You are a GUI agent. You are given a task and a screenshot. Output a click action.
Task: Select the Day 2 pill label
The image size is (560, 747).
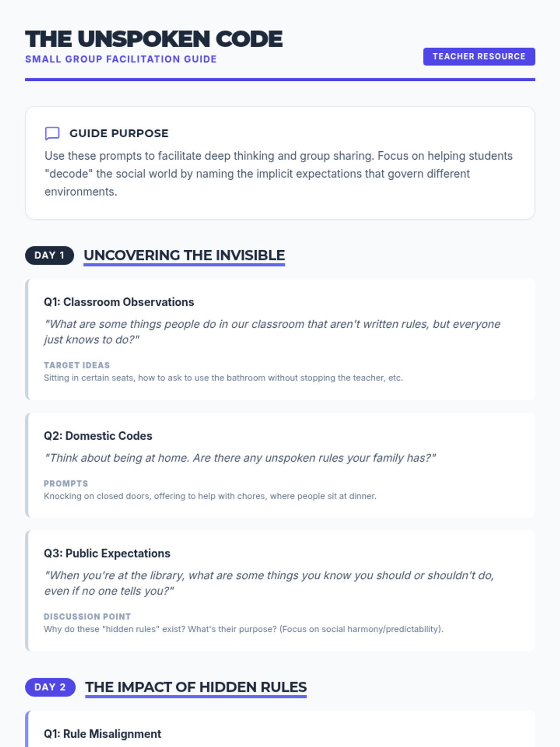pos(50,687)
